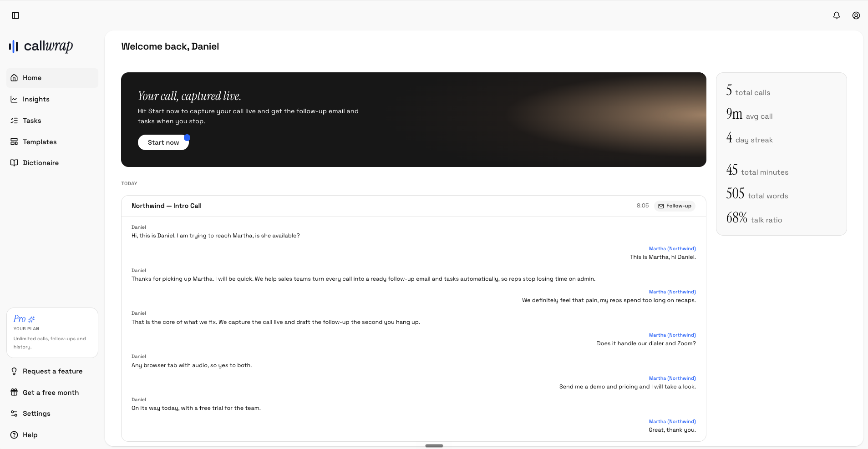Click the 5 total calls stat

point(748,91)
